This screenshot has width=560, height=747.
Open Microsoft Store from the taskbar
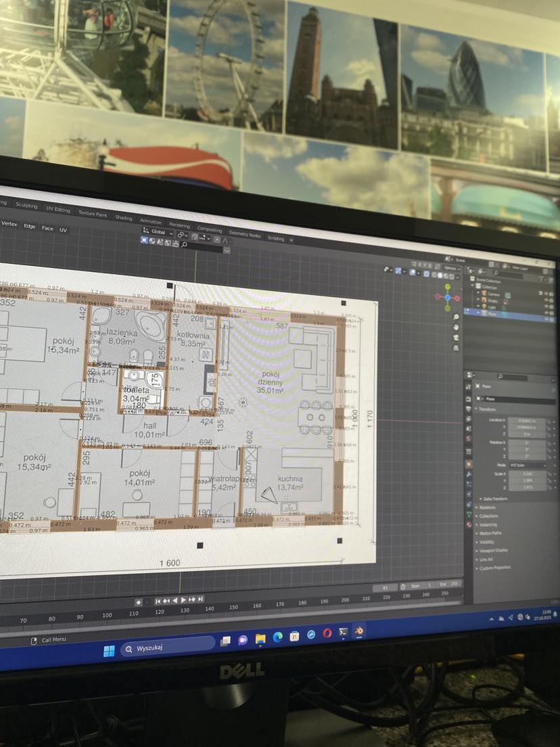[x=294, y=636]
